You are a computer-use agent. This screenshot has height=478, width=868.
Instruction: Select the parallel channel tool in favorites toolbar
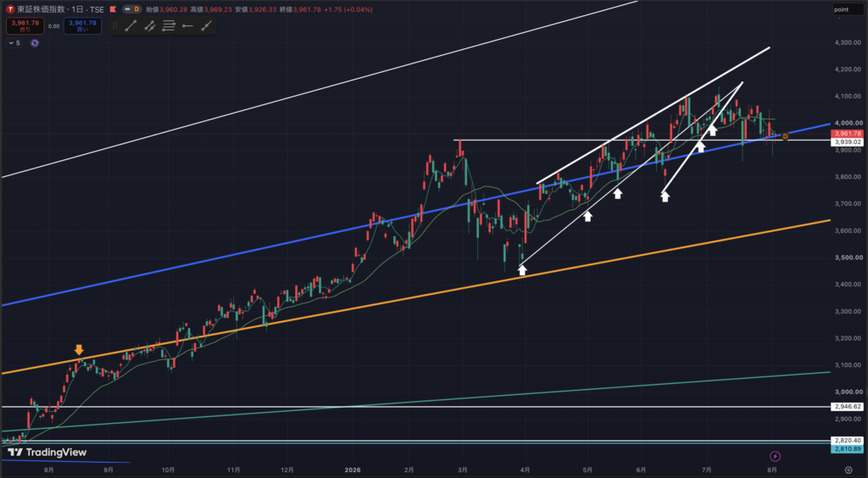point(150,25)
